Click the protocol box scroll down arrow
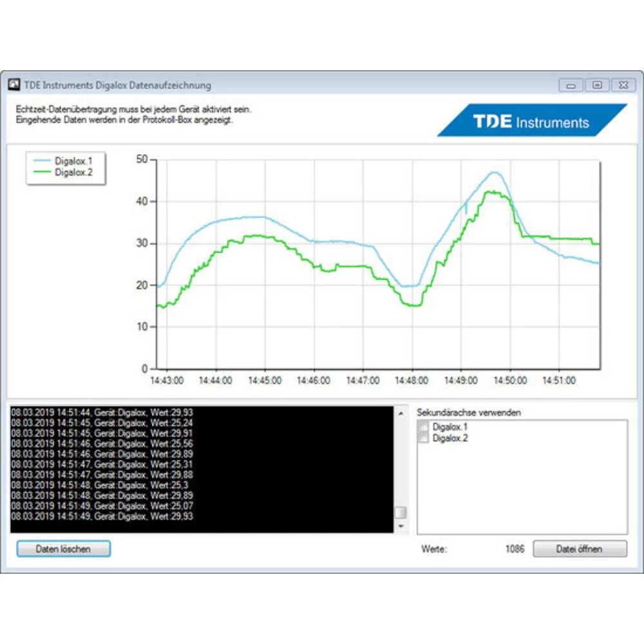Viewport: 644px width, 644px height. [401, 526]
